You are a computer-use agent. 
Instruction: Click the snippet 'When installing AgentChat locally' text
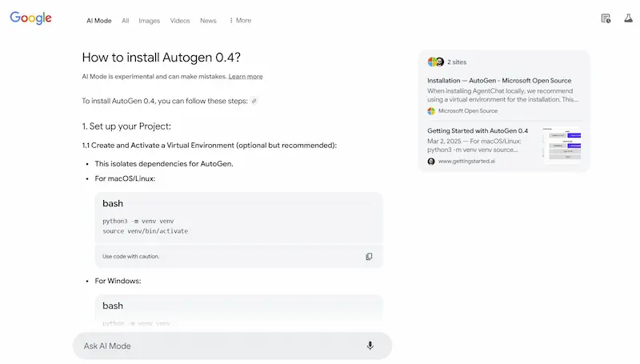(502, 95)
